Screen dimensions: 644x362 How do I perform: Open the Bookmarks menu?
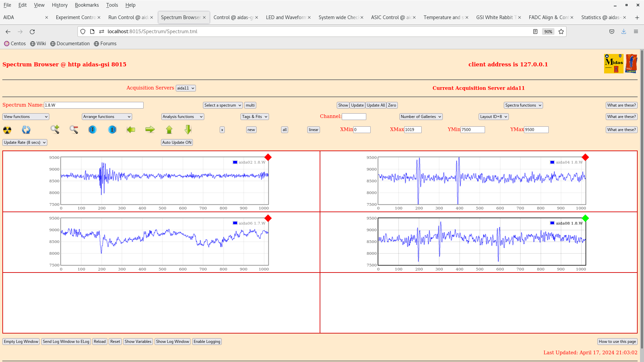point(87,5)
